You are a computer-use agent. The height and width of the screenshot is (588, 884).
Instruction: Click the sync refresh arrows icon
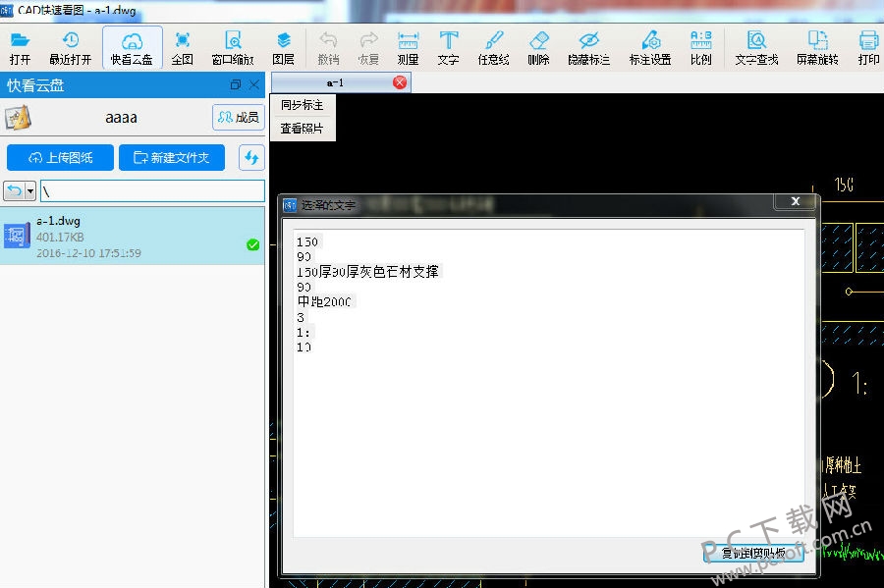click(x=251, y=158)
